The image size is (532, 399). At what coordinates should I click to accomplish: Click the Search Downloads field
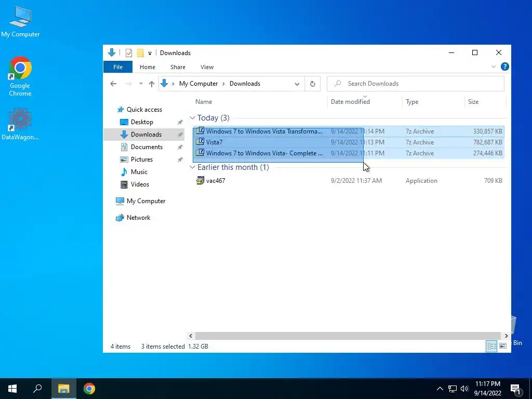pyautogui.click(x=415, y=84)
